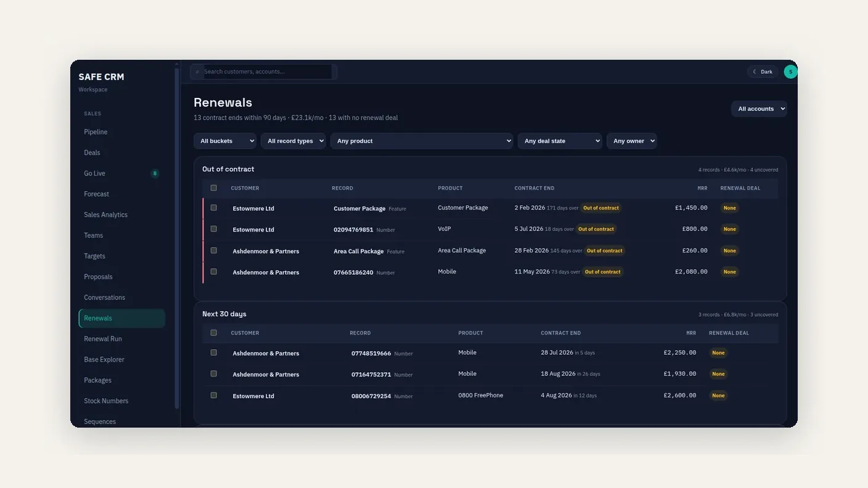Select all Out of contract records checkbox
Viewport: 868px width, 488px height.
[x=214, y=188]
